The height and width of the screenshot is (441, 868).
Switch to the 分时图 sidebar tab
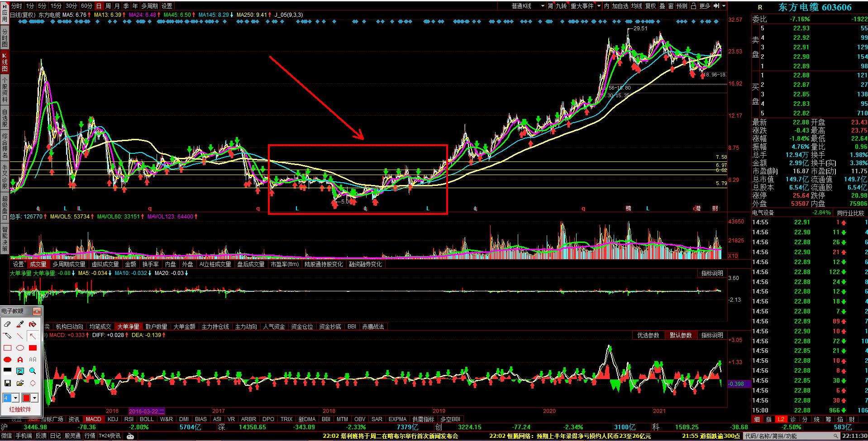[5, 38]
